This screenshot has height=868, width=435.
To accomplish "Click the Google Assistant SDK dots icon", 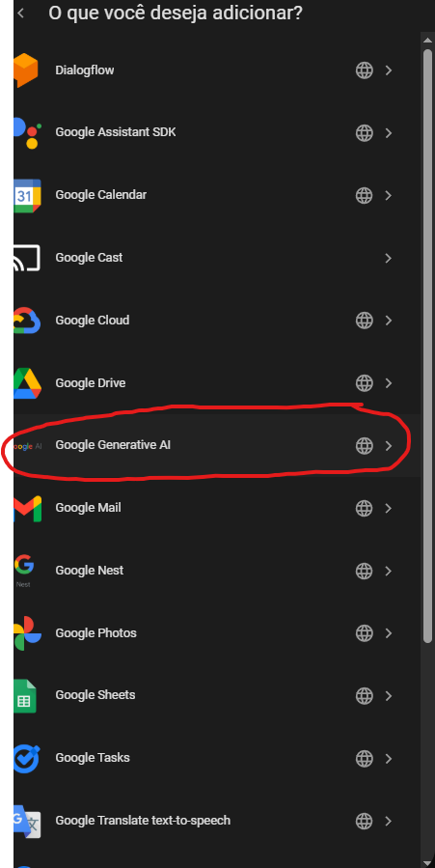I will coord(27,133).
